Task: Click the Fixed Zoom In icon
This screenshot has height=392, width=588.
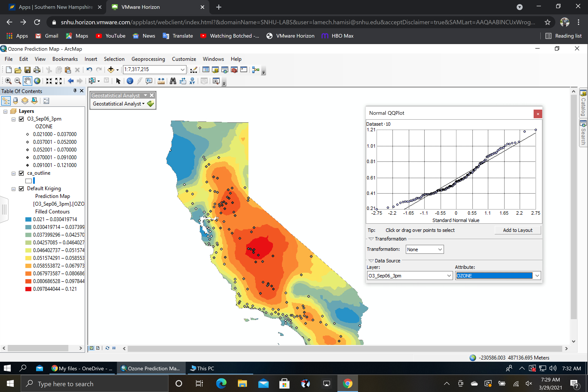Action: coord(49,81)
